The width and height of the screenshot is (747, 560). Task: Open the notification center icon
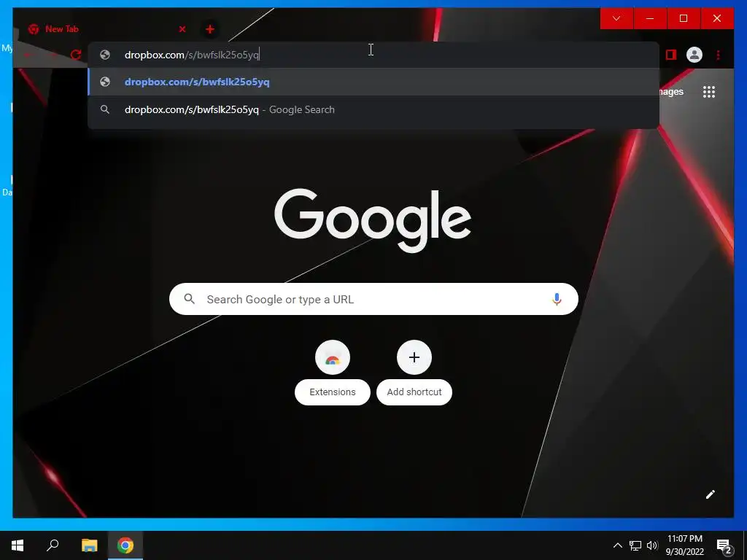coord(724,545)
